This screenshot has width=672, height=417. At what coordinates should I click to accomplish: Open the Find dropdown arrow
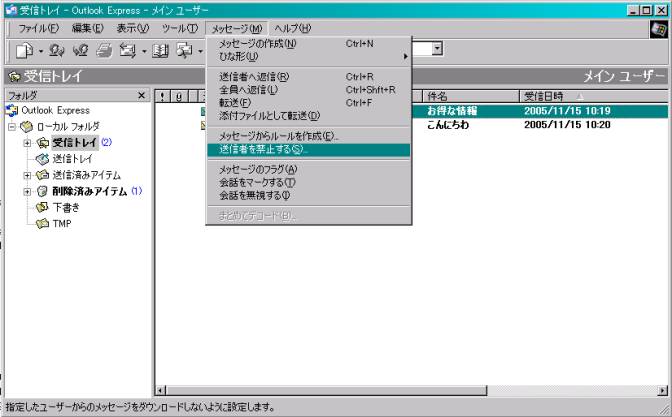pyautogui.click(x=200, y=51)
